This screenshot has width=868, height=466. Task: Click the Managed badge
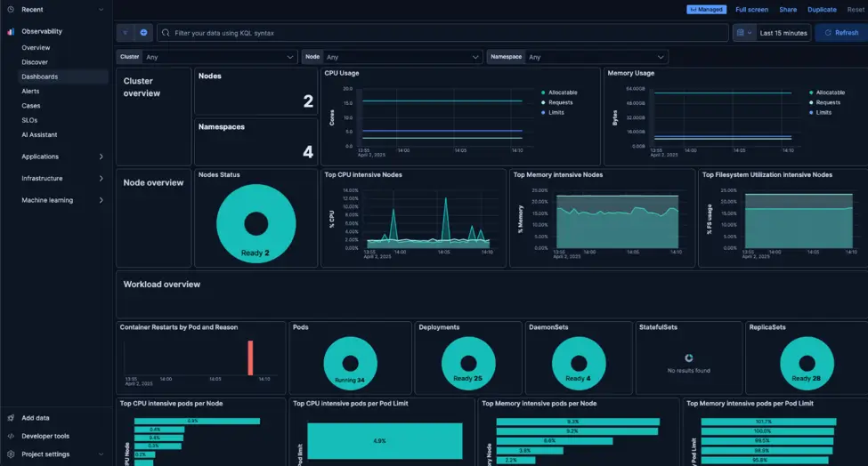pos(706,10)
